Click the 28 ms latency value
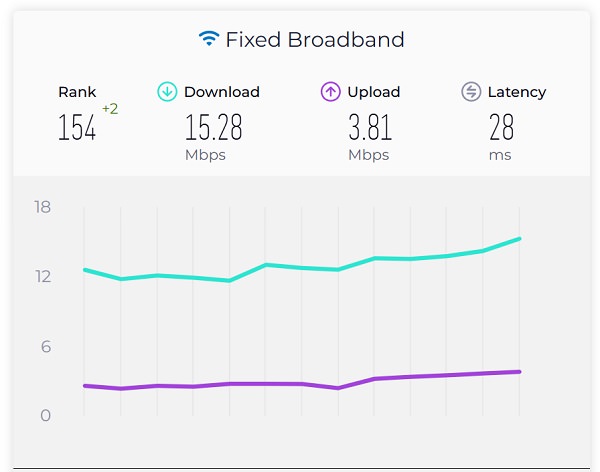The width and height of the screenshot is (600, 472). pyautogui.click(x=501, y=127)
